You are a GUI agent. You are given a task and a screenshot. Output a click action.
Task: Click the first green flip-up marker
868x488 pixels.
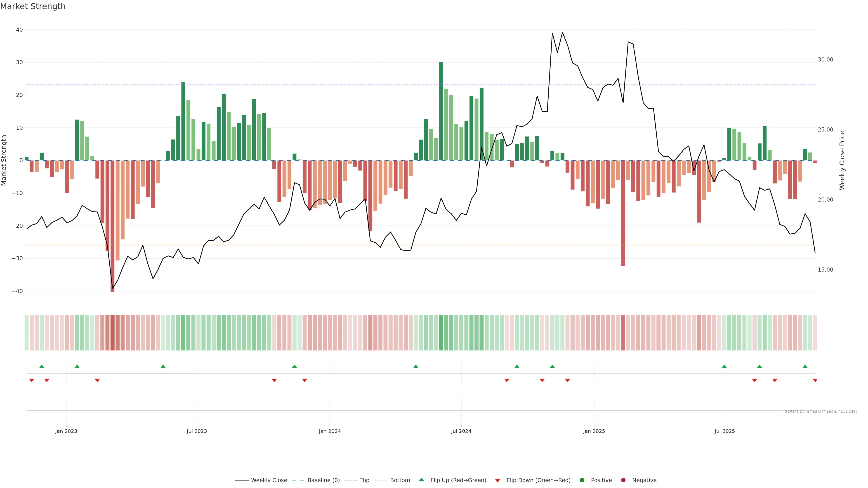point(42,366)
